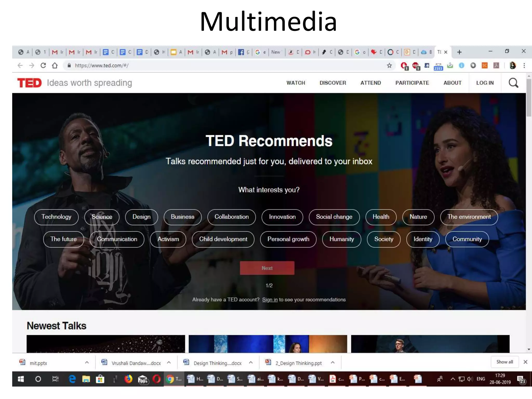Open the DISCOVER menu
The height and width of the screenshot is (399, 532).
(333, 83)
